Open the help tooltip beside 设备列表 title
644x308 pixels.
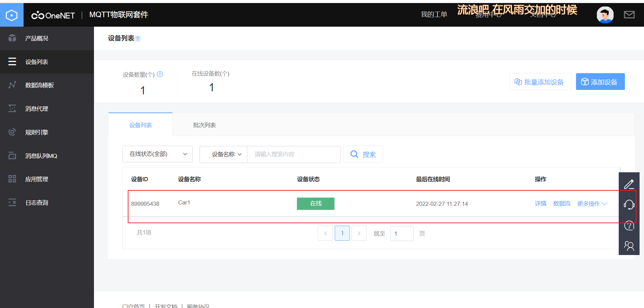(138, 39)
